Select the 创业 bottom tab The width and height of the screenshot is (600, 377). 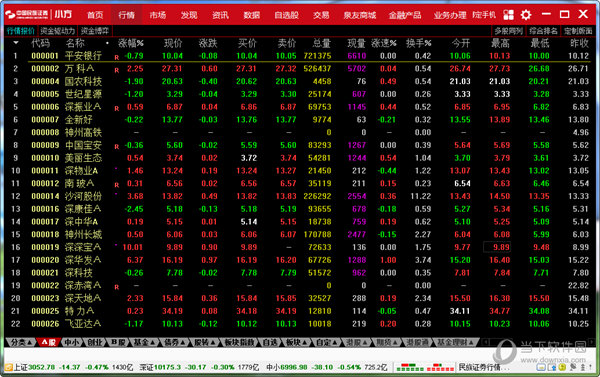click(x=95, y=342)
